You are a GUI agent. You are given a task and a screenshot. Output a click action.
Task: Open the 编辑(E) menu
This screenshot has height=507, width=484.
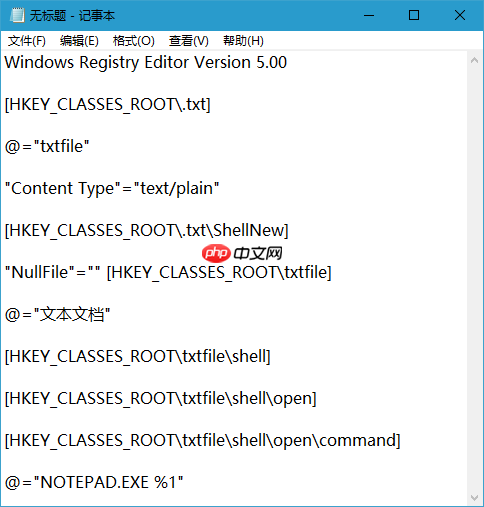[x=79, y=41]
